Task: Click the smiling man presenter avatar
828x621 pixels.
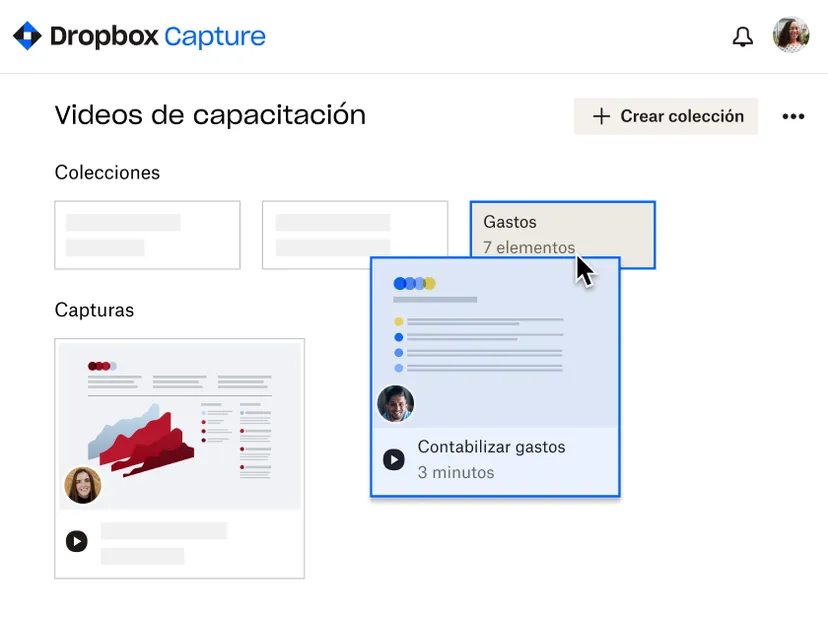Action: click(396, 404)
